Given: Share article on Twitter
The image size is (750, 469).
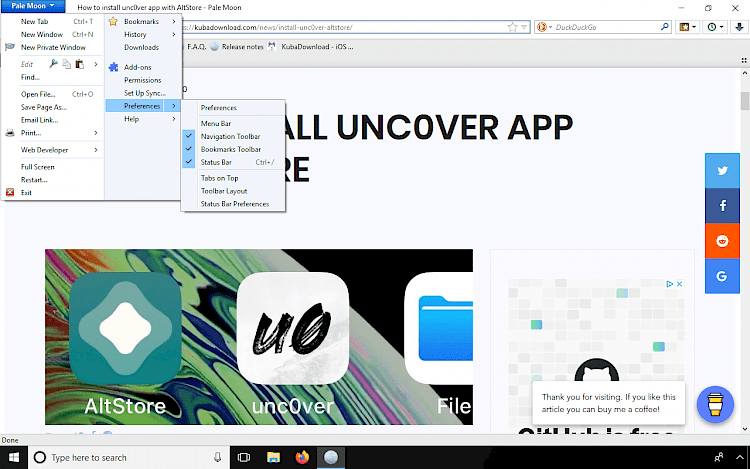Looking at the screenshot, I should (722, 171).
